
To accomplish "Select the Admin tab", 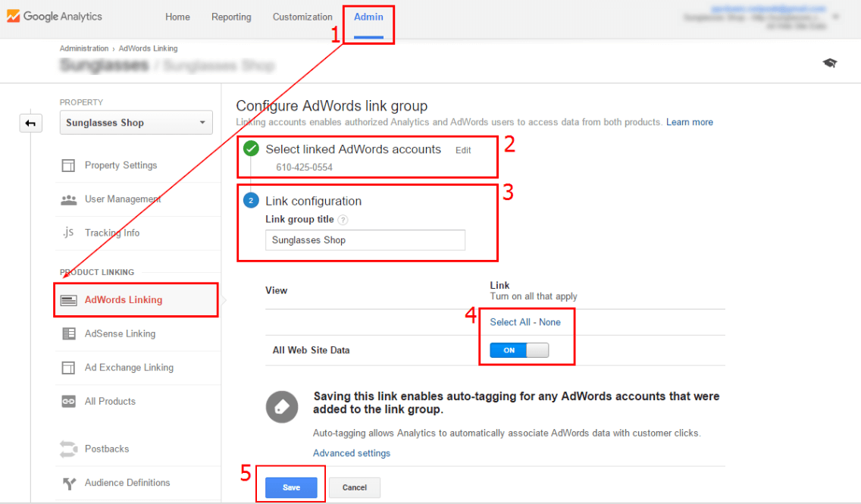I will pos(368,17).
